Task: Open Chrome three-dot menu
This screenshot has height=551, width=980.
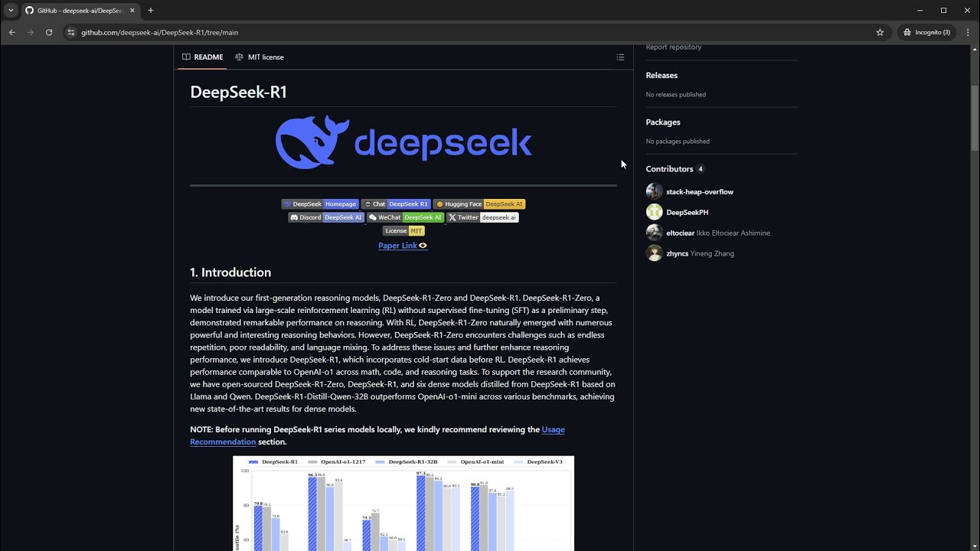Action: point(968,32)
